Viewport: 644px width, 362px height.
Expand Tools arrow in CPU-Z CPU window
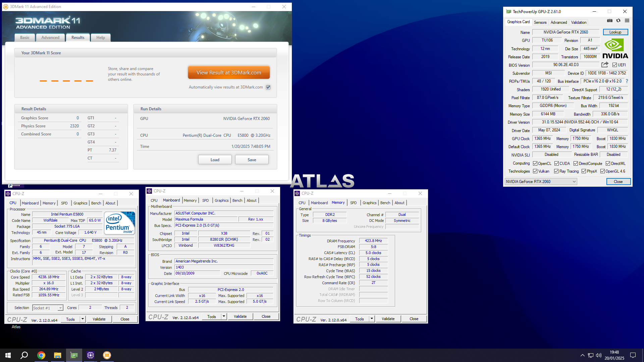pos(83,319)
